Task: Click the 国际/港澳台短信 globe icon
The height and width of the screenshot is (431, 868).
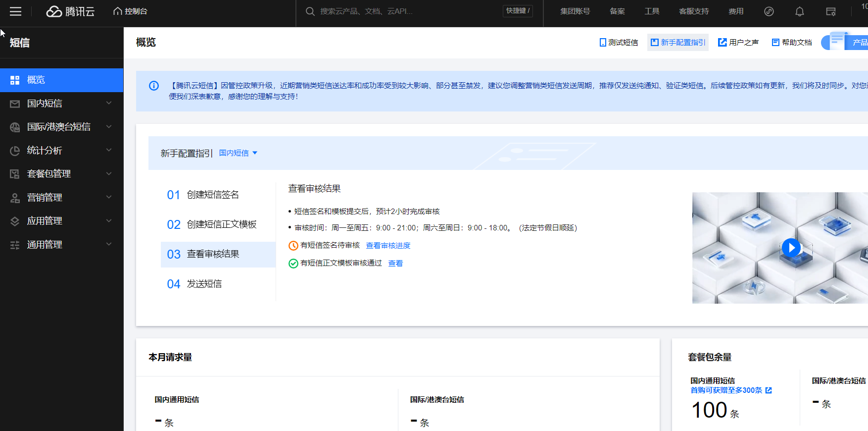Action: [x=15, y=127]
